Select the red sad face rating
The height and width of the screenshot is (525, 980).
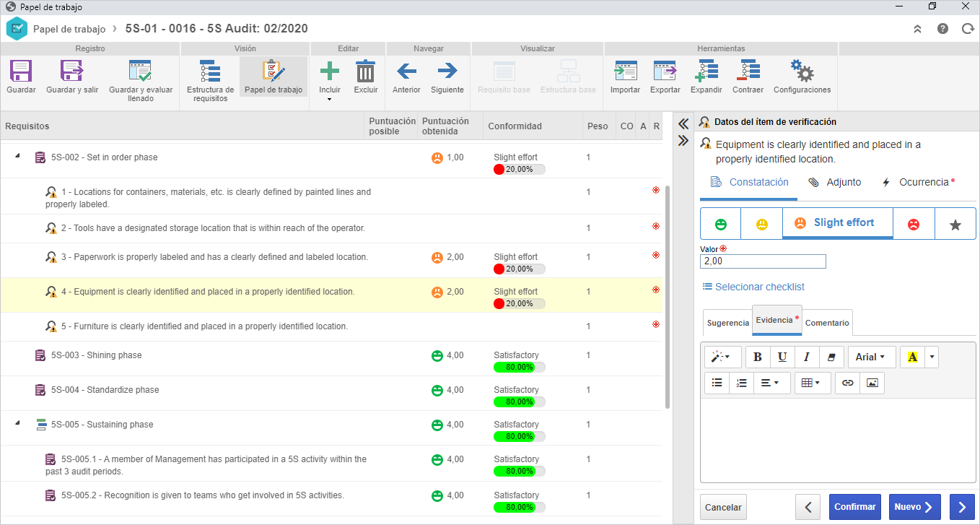914,224
